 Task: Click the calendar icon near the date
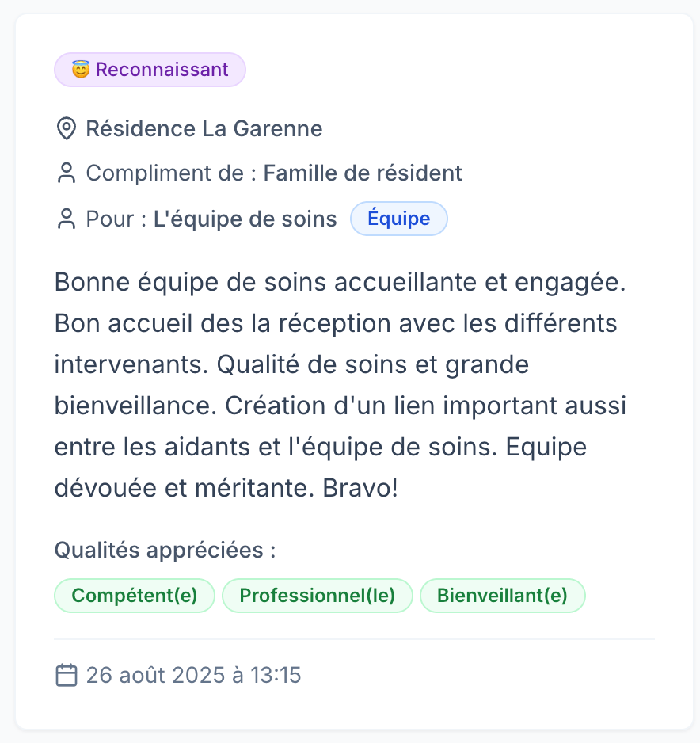[x=66, y=675]
